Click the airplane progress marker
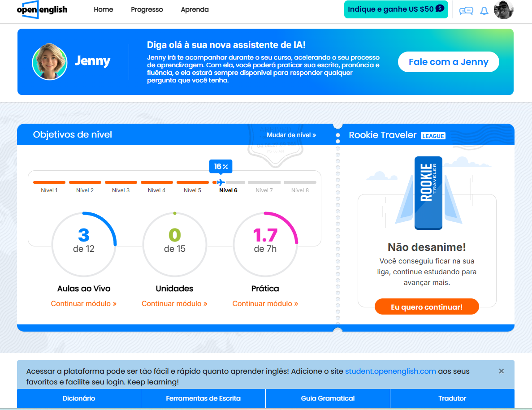Image resolution: width=532 pixels, height=410 pixels. [221, 182]
